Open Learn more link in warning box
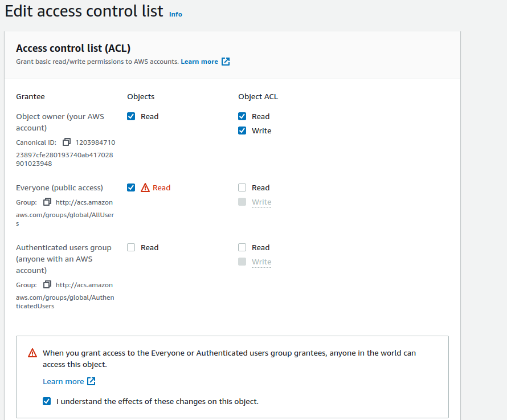This screenshot has height=420, width=507. tap(63, 381)
